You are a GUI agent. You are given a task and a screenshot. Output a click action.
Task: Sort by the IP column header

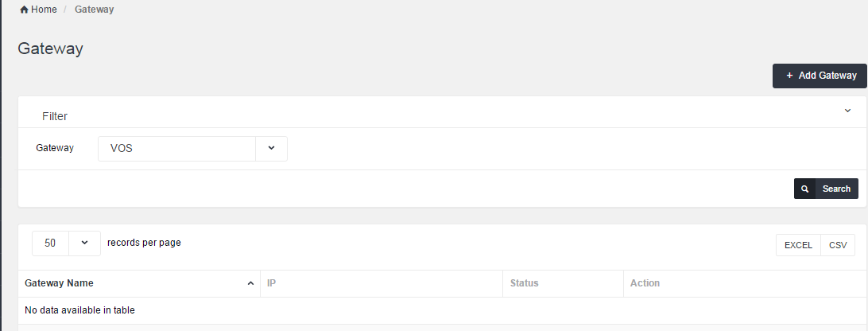click(x=272, y=283)
